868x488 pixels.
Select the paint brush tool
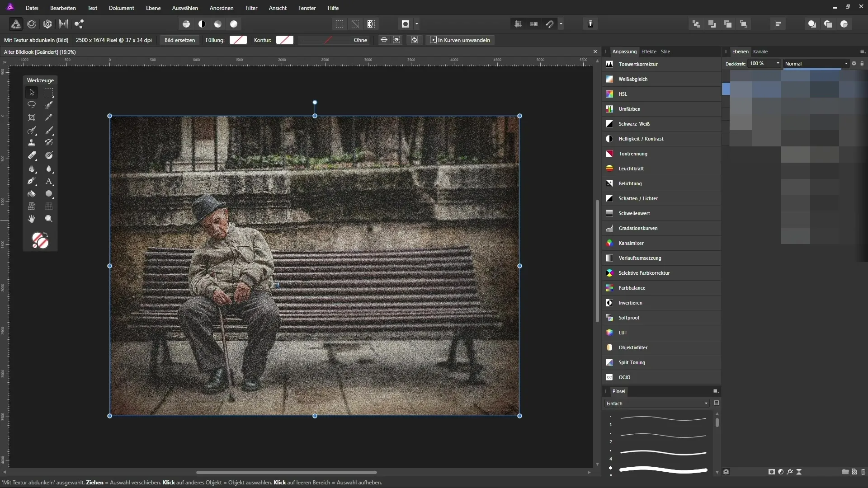pos(49,130)
